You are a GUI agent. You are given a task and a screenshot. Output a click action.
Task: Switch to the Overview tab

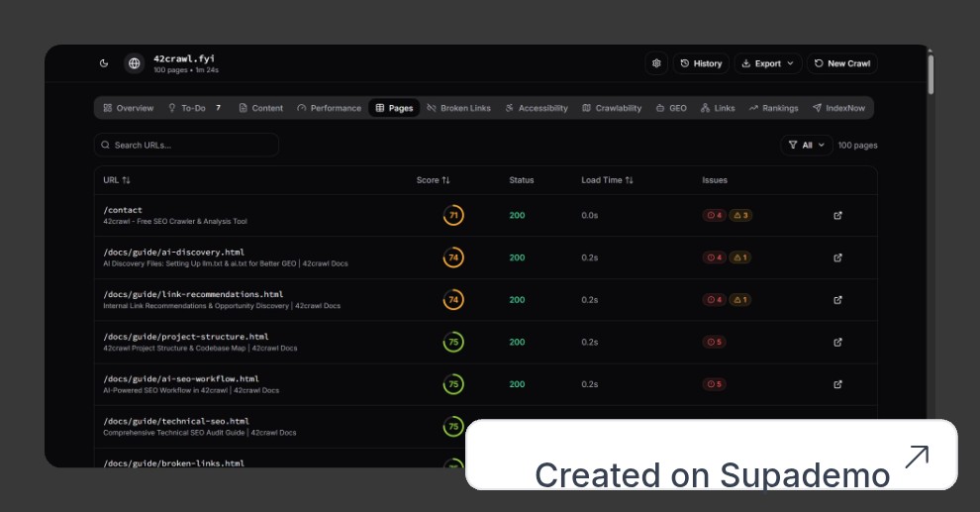(x=128, y=108)
